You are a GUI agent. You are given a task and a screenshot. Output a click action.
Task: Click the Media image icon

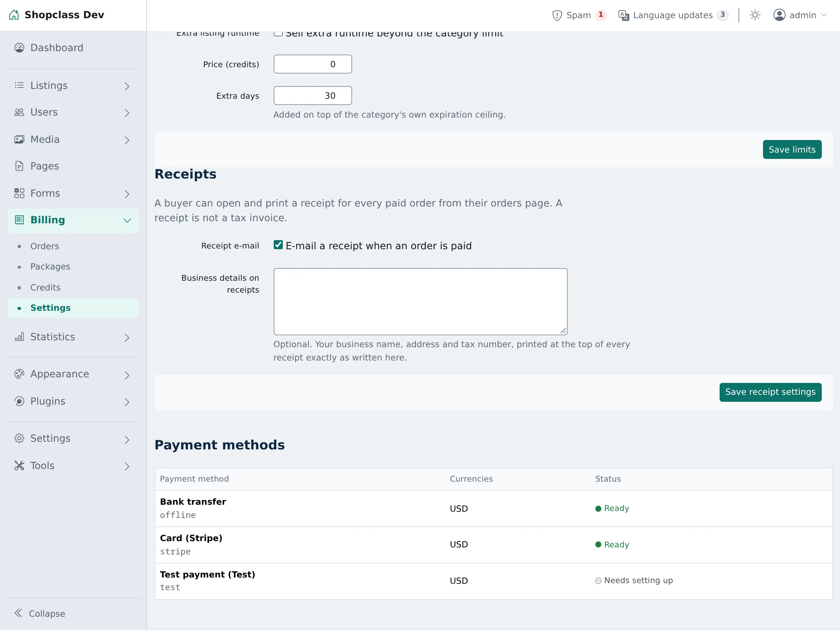click(x=19, y=139)
